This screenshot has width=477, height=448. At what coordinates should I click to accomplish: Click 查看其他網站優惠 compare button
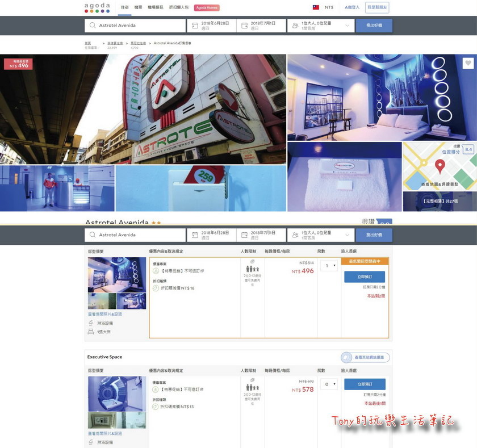point(365,357)
